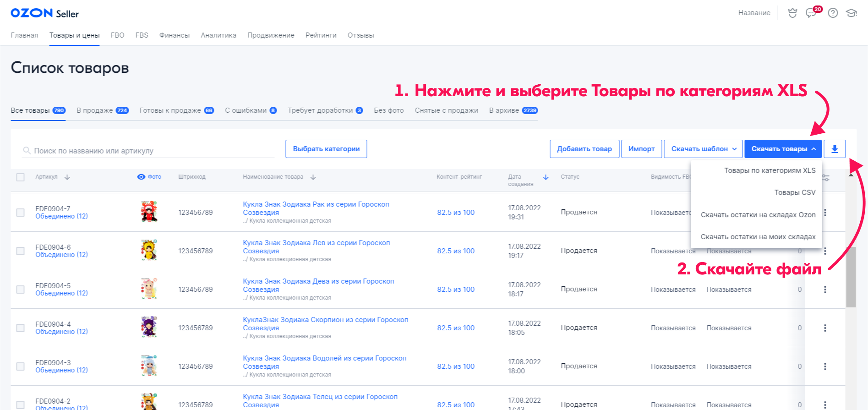Click the download arrow icon button

pos(834,149)
